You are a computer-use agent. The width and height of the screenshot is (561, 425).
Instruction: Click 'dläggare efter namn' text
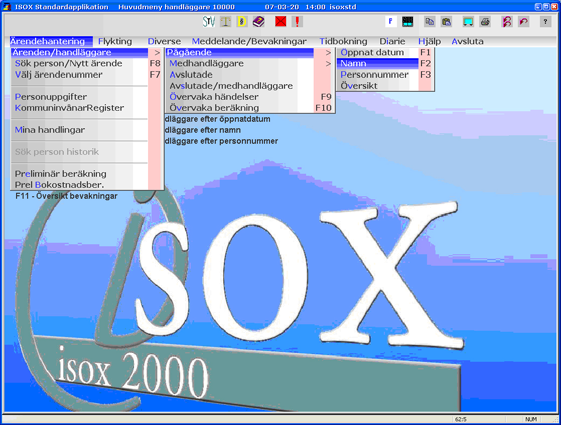click(203, 130)
